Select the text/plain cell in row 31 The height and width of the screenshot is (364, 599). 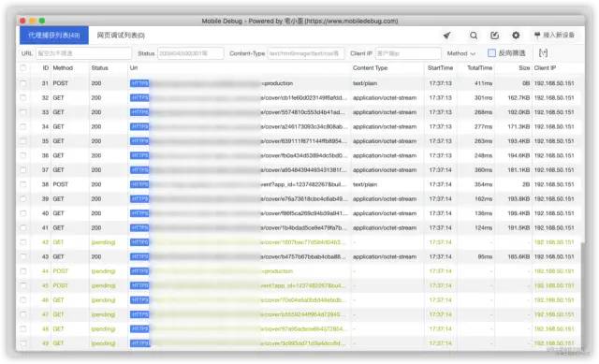click(x=365, y=83)
